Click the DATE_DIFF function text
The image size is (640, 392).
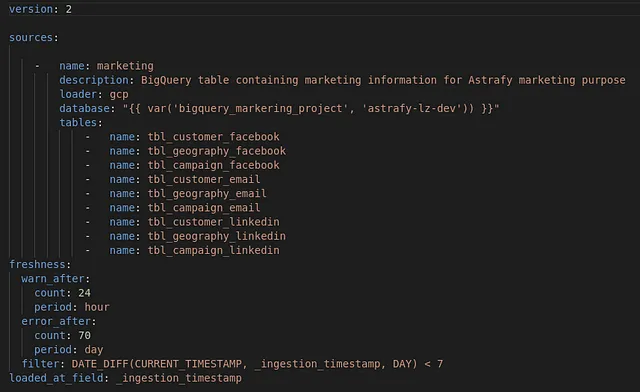coord(100,364)
